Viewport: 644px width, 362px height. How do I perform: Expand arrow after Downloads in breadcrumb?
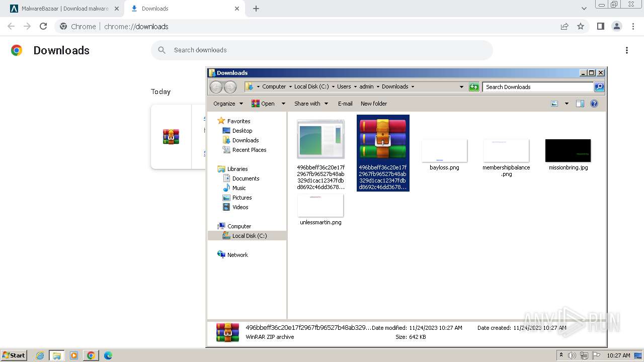pyautogui.click(x=413, y=86)
